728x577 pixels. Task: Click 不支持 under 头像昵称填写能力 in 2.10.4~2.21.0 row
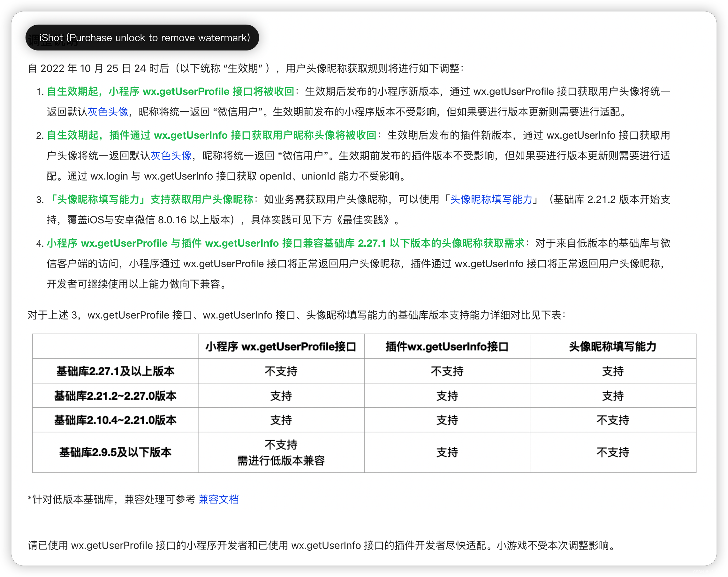pos(613,420)
